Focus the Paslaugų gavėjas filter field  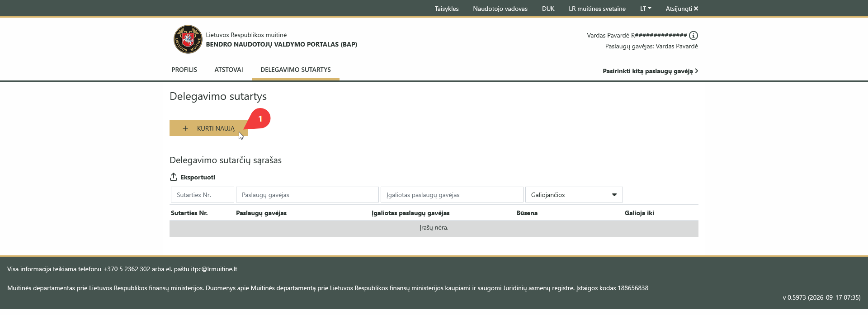click(x=307, y=195)
